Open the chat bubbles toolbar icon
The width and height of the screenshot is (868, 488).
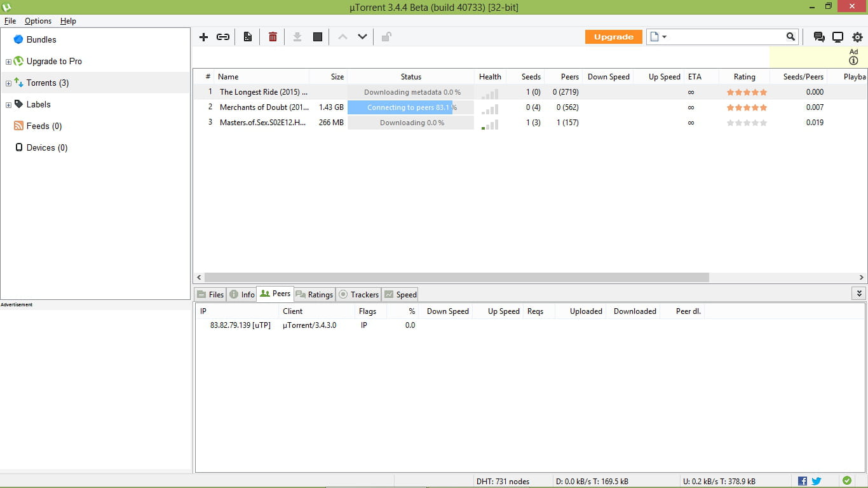pos(819,37)
